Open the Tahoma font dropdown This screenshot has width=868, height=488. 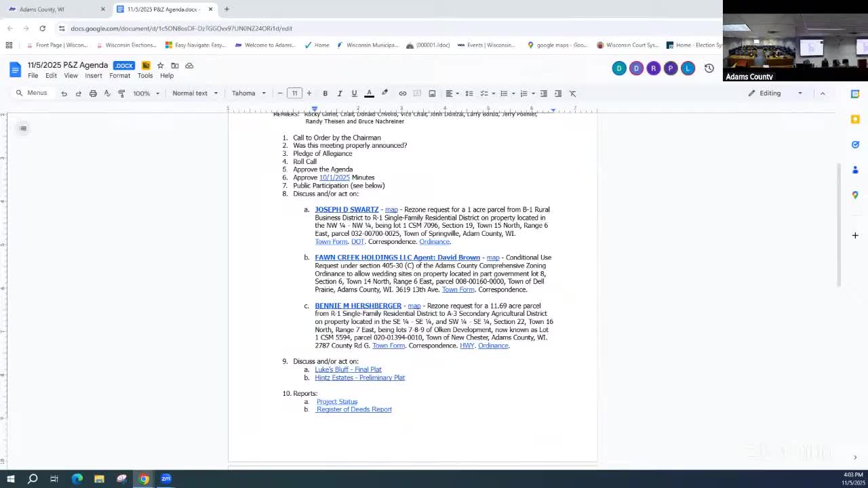coord(248,94)
